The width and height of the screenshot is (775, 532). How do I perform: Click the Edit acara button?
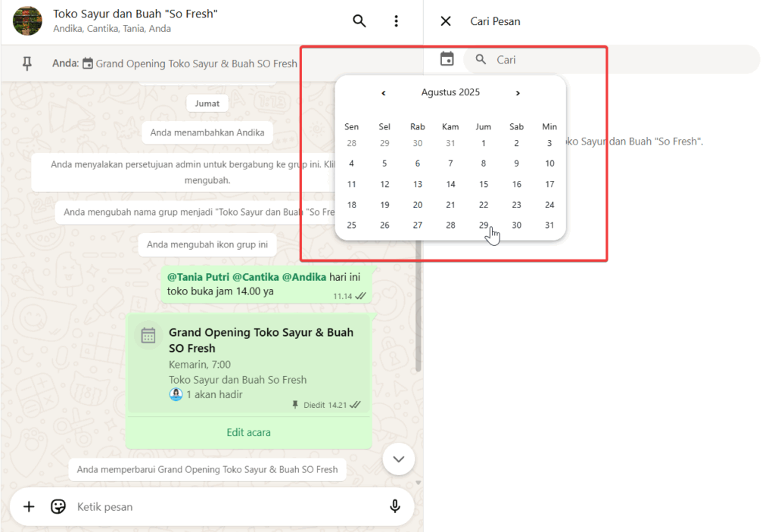tap(248, 433)
